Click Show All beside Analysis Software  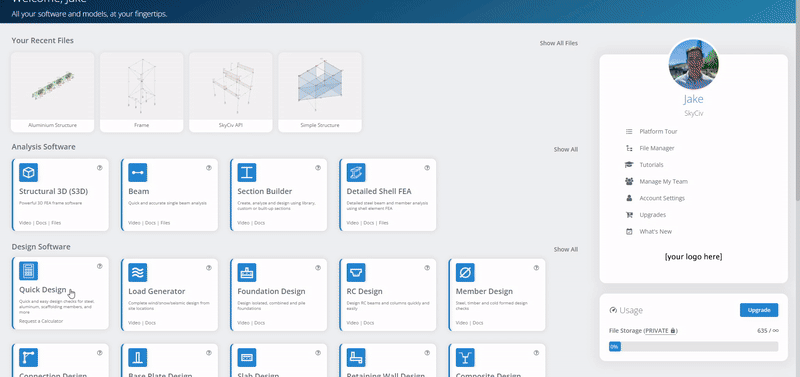click(x=566, y=149)
